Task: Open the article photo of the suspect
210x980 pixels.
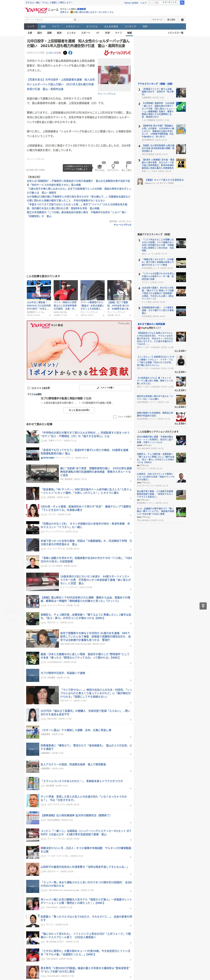Action: 114,75
